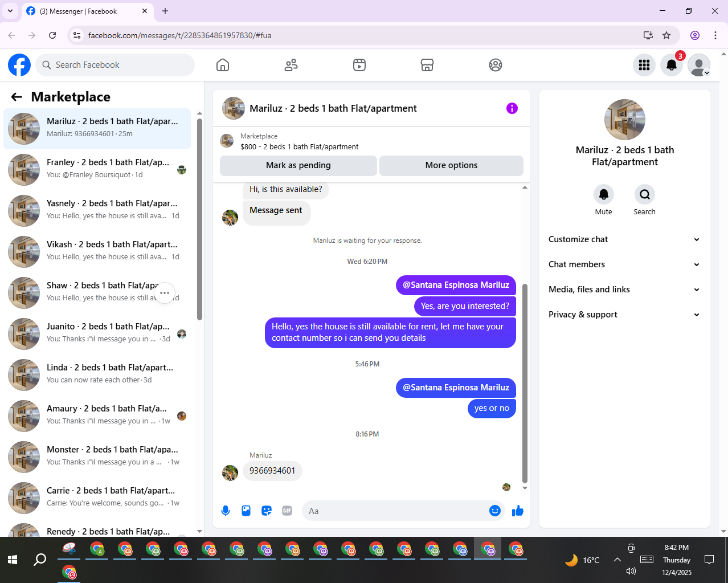Send a thumbs-up like

pos(518,511)
